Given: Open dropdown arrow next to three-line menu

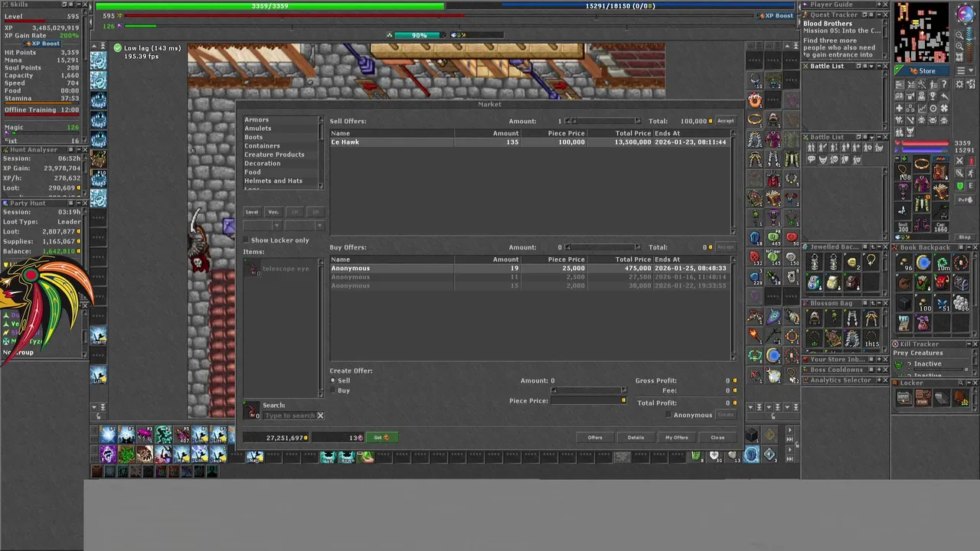Looking at the screenshot, I should coord(971,71).
